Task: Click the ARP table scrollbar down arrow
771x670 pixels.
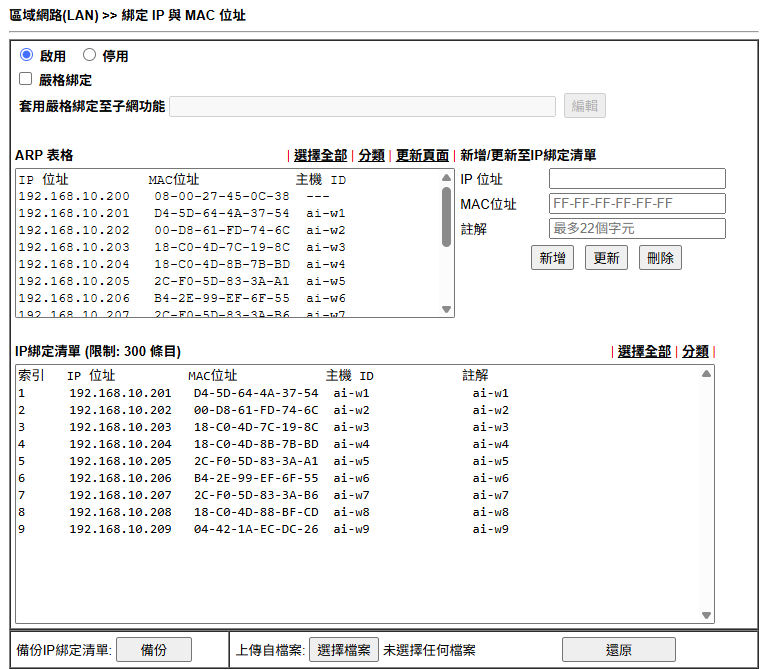Action: tap(446, 310)
